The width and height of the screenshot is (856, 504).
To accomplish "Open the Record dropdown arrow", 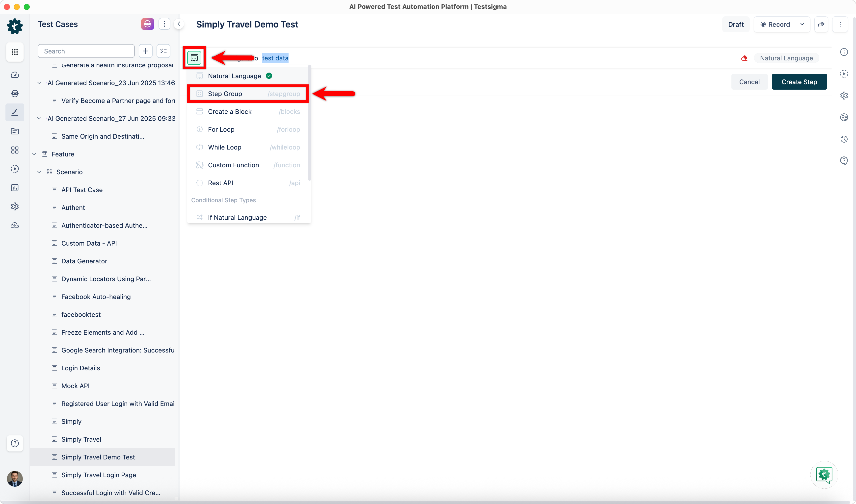I will [x=802, y=24].
